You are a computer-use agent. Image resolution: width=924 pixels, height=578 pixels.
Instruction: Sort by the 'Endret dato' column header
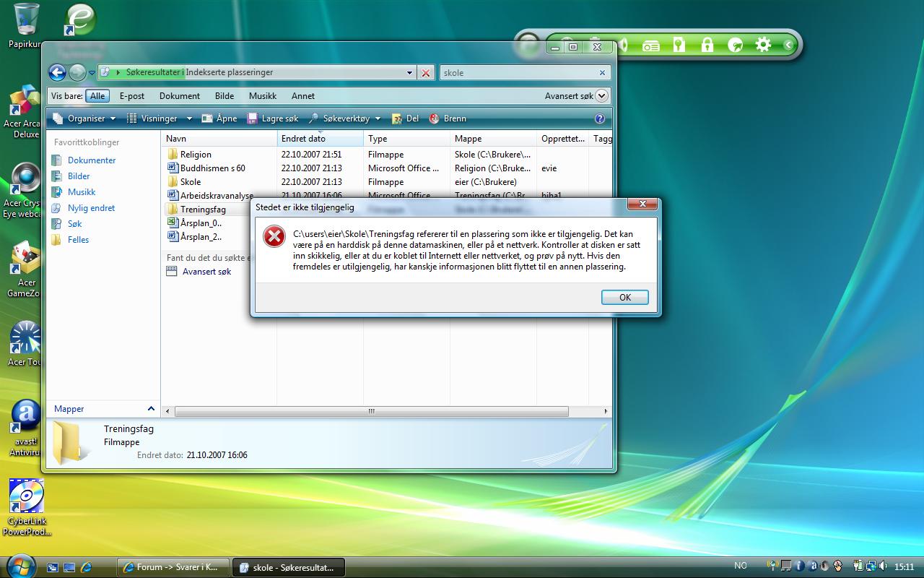pyautogui.click(x=321, y=139)
